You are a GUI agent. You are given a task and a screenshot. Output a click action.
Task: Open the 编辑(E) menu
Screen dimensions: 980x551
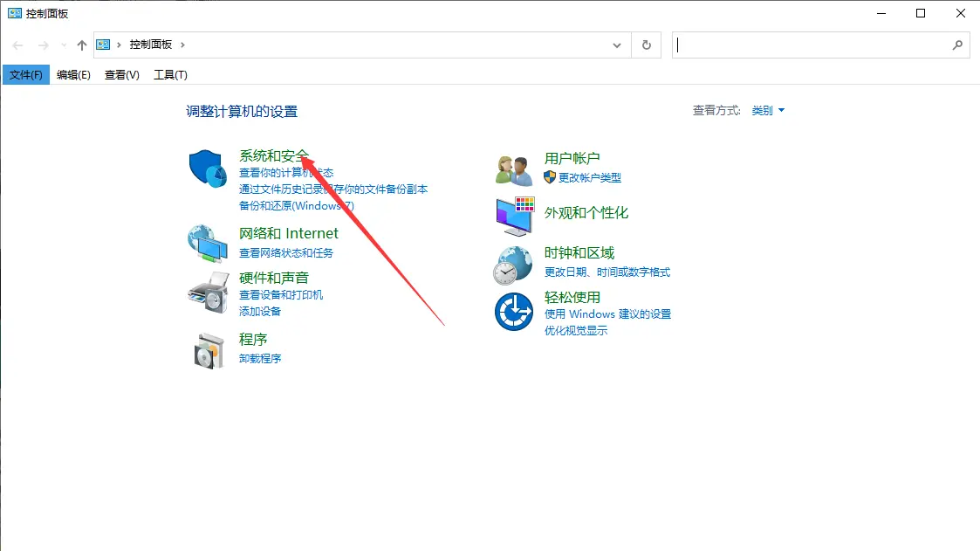pyautogui.click(x=74, y=74)
